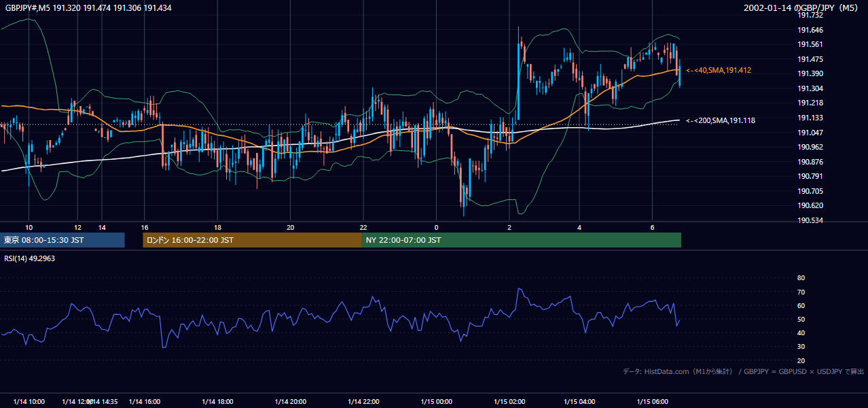
Task: Click the 1/15 00:00 bottom date label
Action: coord(436,402)
